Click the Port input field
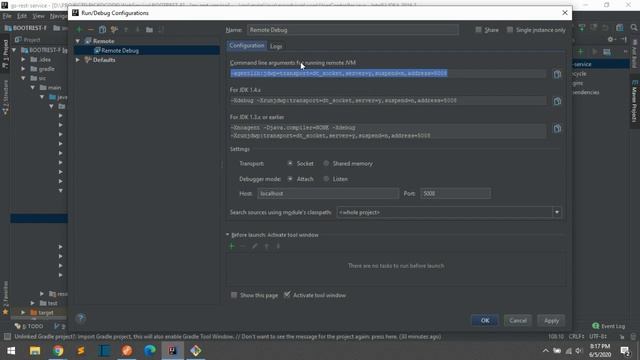 pyautogui.click(x=456, y=193)
